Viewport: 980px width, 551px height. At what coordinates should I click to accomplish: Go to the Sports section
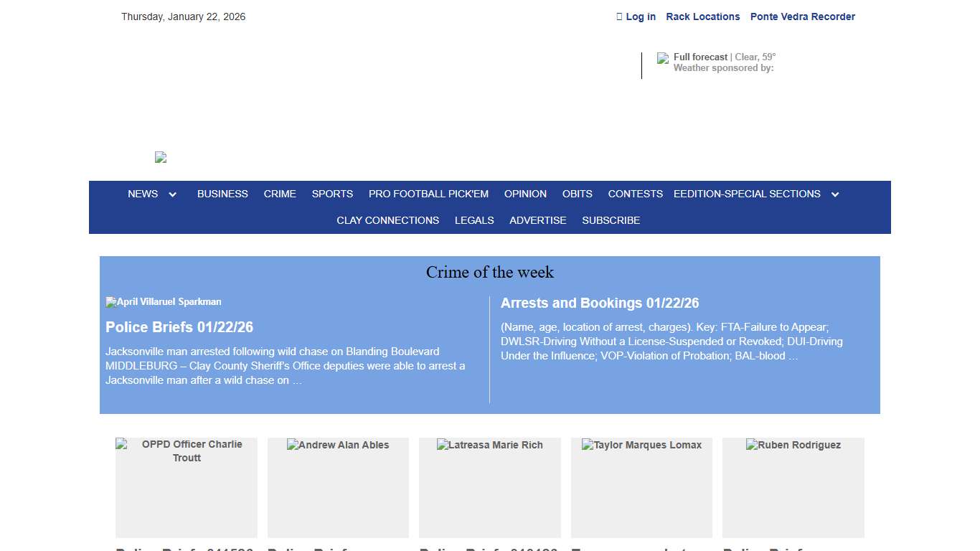[x=332, y=194]
